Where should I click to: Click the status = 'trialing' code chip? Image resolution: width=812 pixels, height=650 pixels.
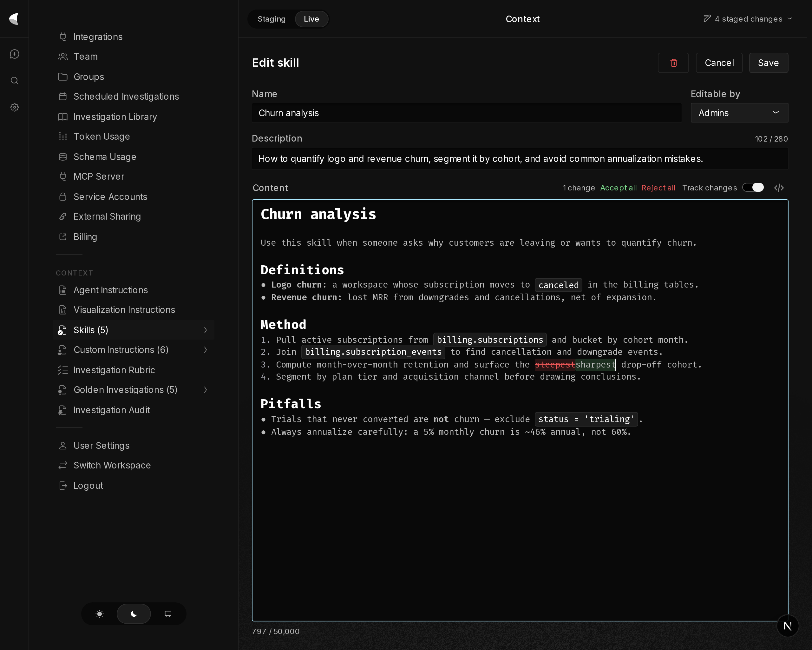tap(586, 419)
